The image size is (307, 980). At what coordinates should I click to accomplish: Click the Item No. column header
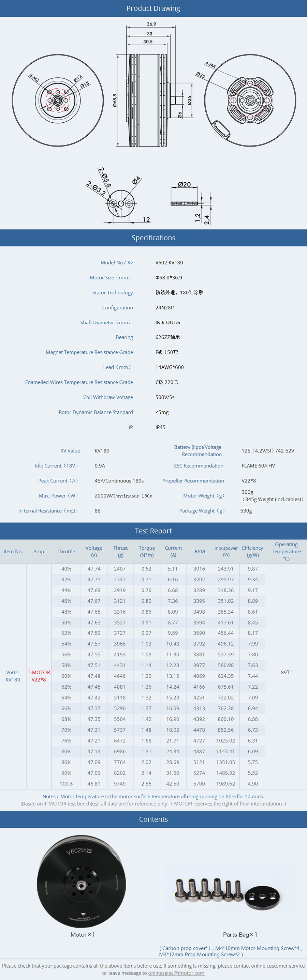tap(13, 551)
